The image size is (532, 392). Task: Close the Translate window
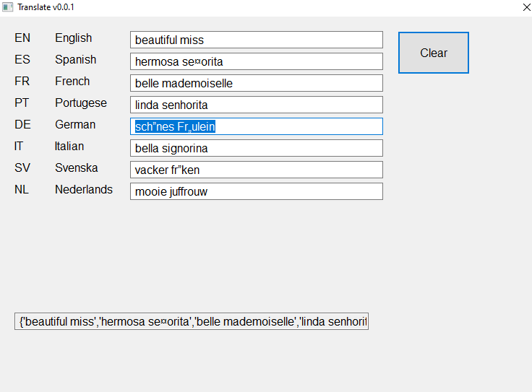(x=526, y=7)
